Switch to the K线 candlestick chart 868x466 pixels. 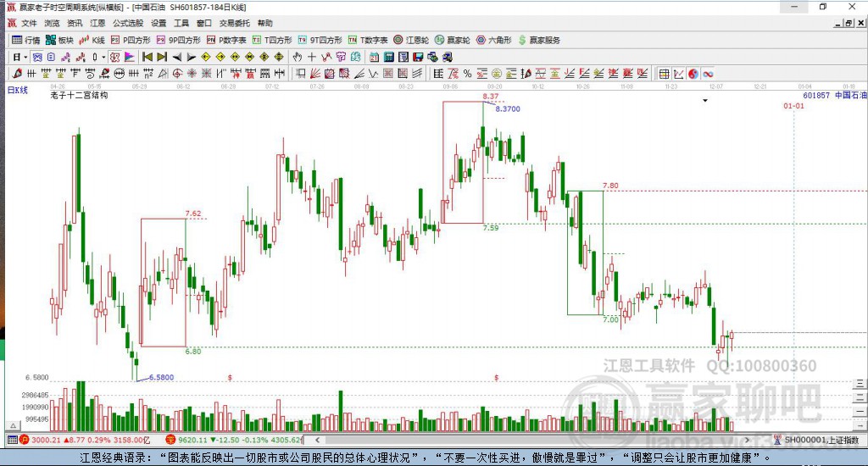click(92, 40)
